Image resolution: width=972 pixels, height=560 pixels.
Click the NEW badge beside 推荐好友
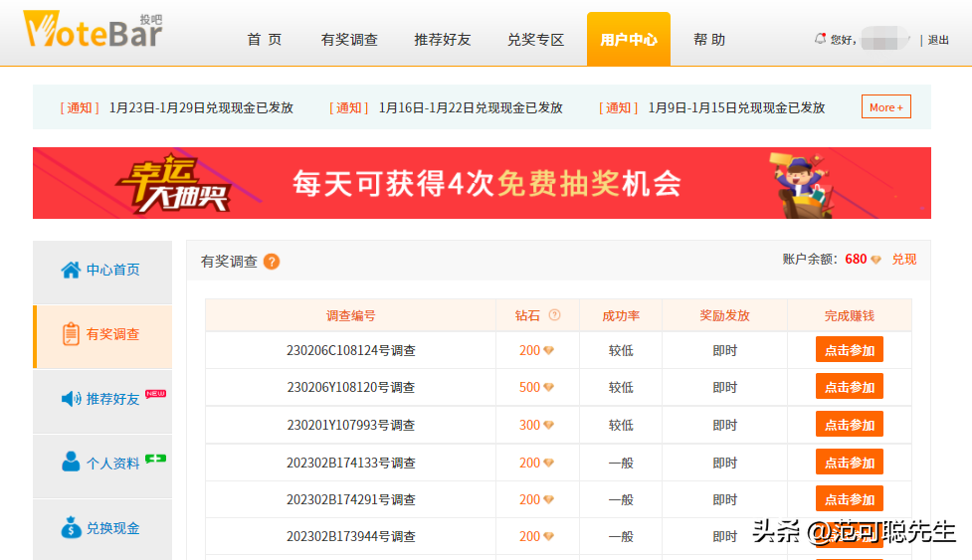pos(155,393)
